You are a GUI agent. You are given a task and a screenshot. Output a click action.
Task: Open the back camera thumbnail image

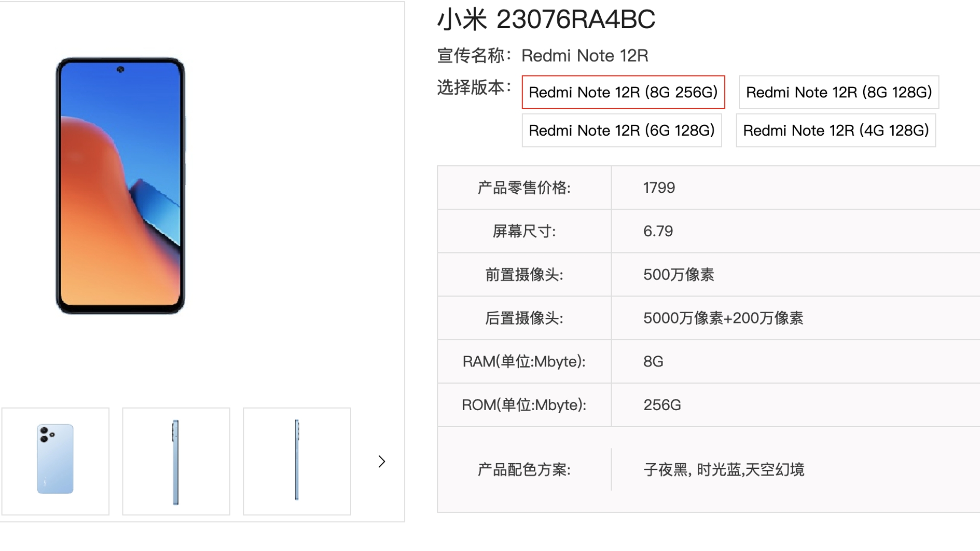coord(55,461)
